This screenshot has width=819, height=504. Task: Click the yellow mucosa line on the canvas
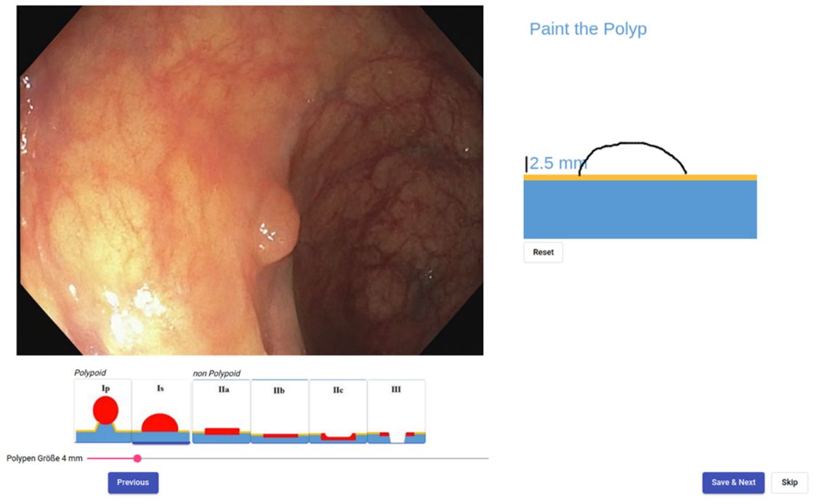point(640,177)
